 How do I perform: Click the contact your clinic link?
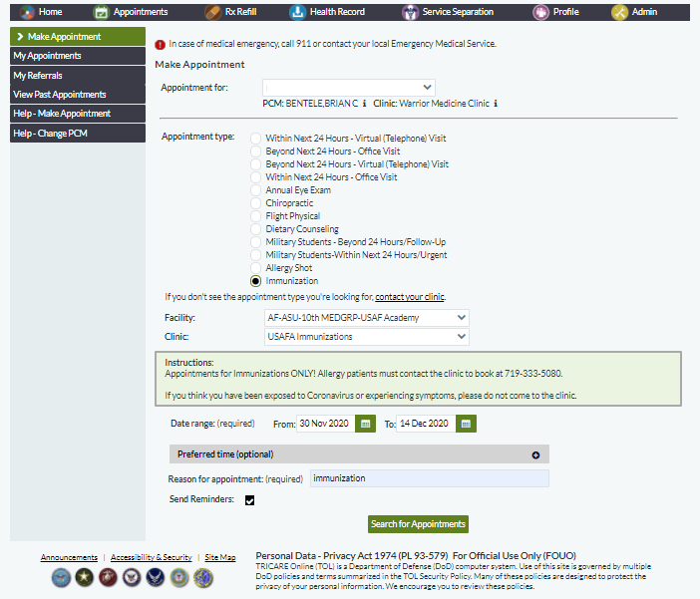tap(410, 297)
